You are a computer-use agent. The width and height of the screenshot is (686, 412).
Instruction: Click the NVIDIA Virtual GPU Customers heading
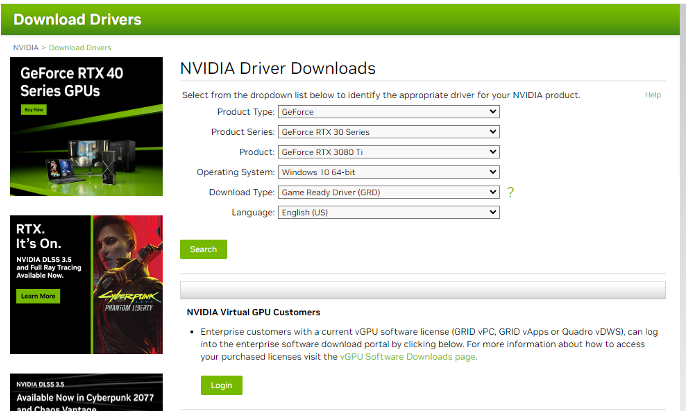pos(253,312)
